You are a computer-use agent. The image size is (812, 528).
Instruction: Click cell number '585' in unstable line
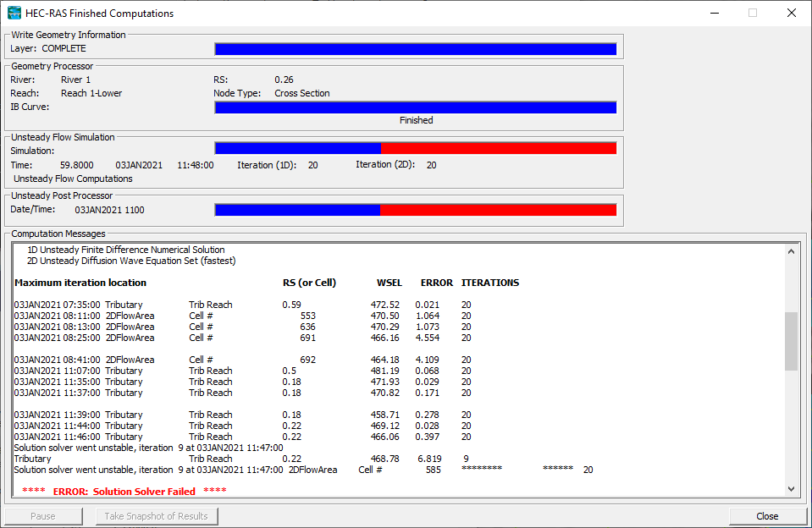pyautogui.click(x=434, y=470)
